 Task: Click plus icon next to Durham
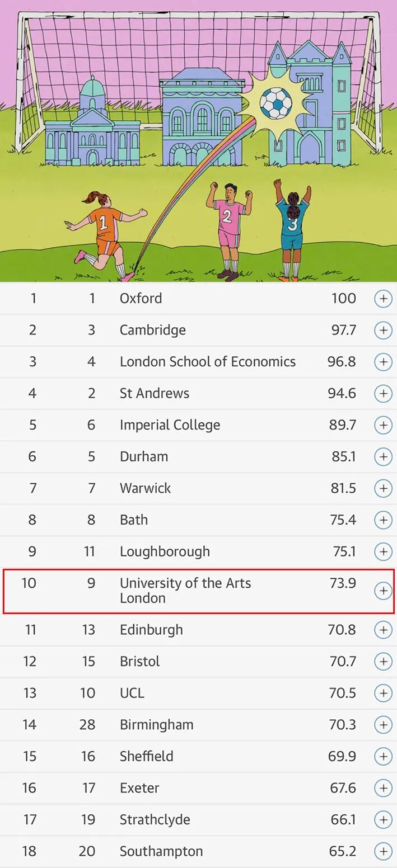pyautogui.click(x=383, y=456)
